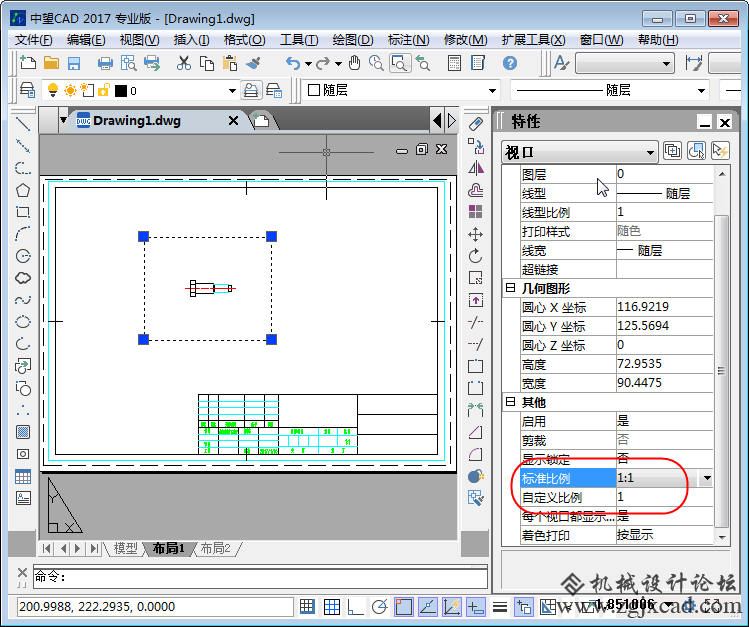Click the black layer color swatch

121,90
